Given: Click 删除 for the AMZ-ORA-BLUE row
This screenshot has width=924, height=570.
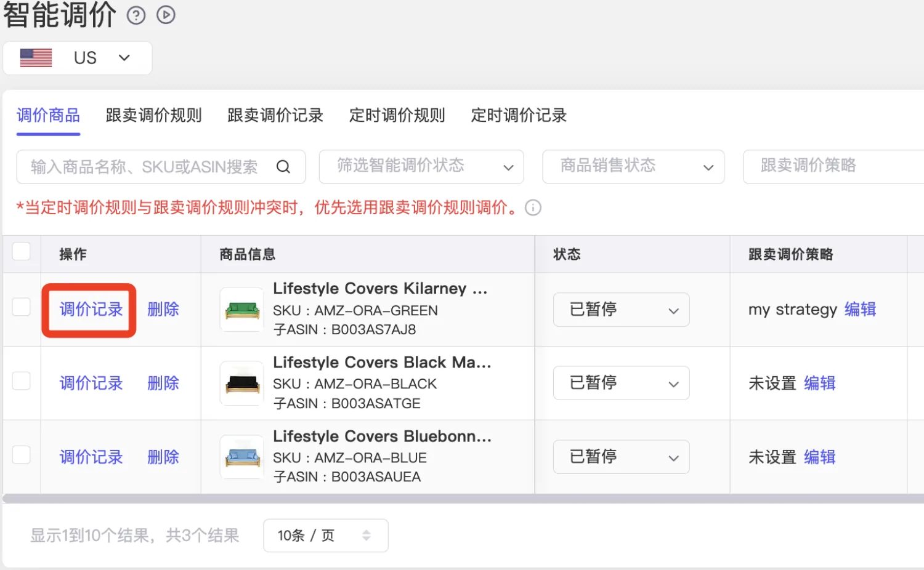Looking at the screenshot, I should 163,457.
